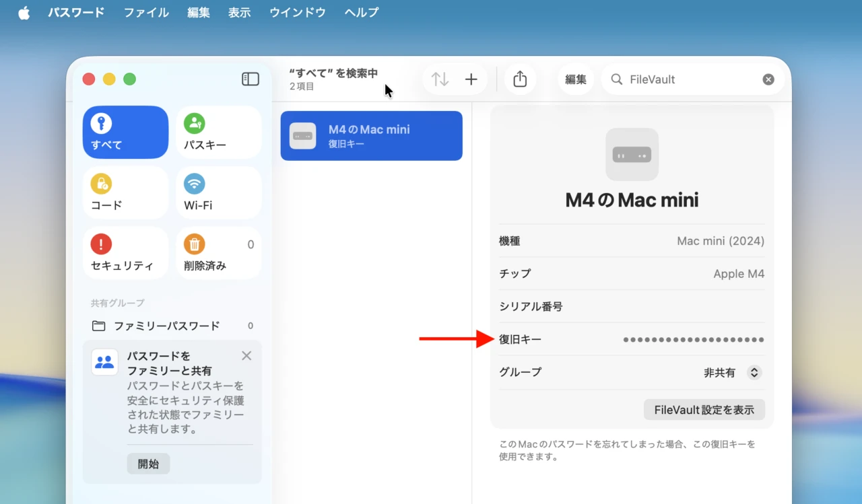
Task: Reveal the hidden 復旧キー value
Action: (x=692, y=339)
